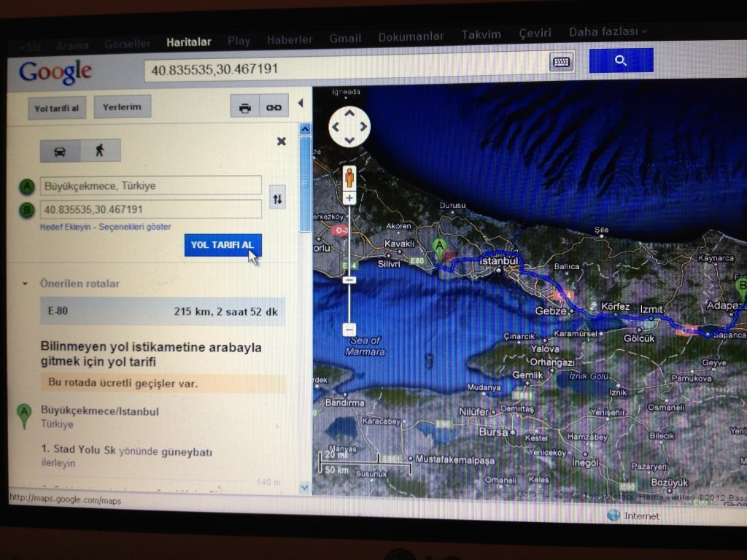Viewport: 747px width, 560px height.
Task: Open the on-screen keyboard icon in search box
Action: tap(561, 62)
